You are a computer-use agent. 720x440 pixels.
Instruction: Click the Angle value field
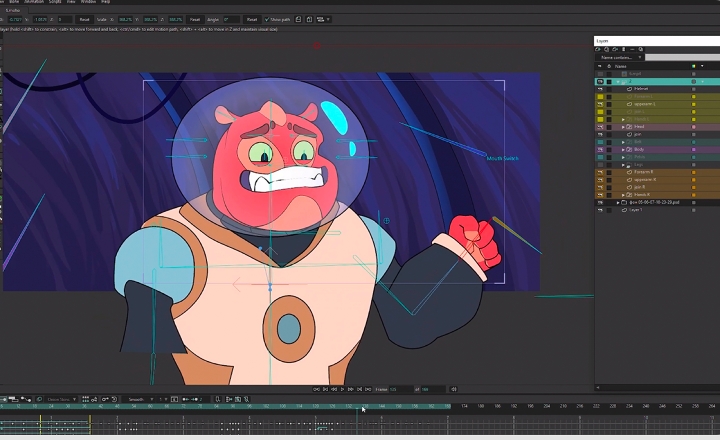(231, 19)
